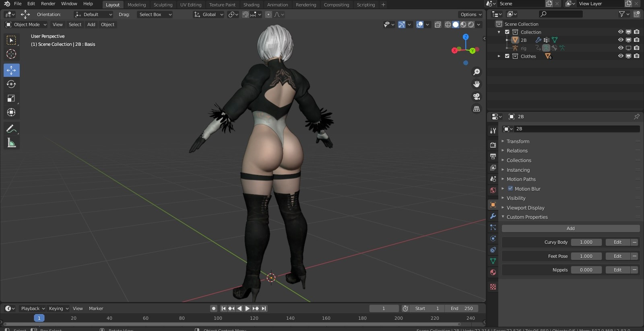644x331 pixels.
Task: Collapse the Custom Properties panel
Action: [x=527, y=217]
